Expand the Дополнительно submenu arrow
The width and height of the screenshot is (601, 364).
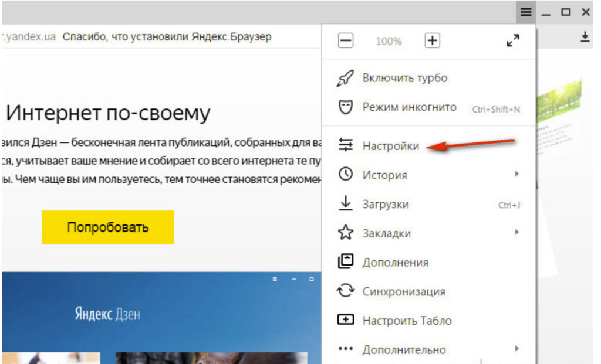(x=516, y=349)
